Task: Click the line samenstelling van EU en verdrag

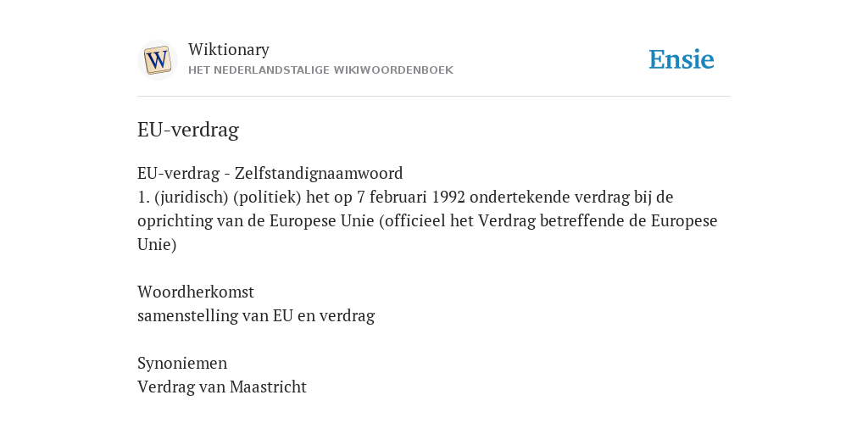Action: tap(256, 315)
